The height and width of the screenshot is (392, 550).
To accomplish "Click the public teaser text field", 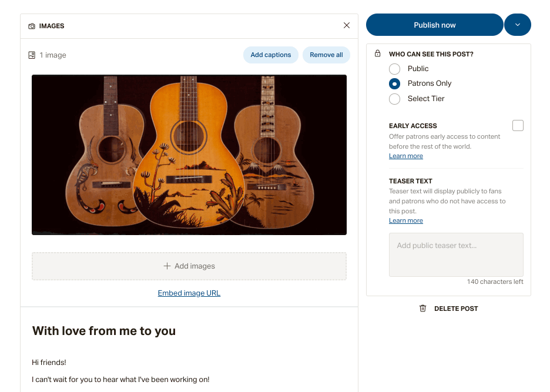I will pos(456,255).
